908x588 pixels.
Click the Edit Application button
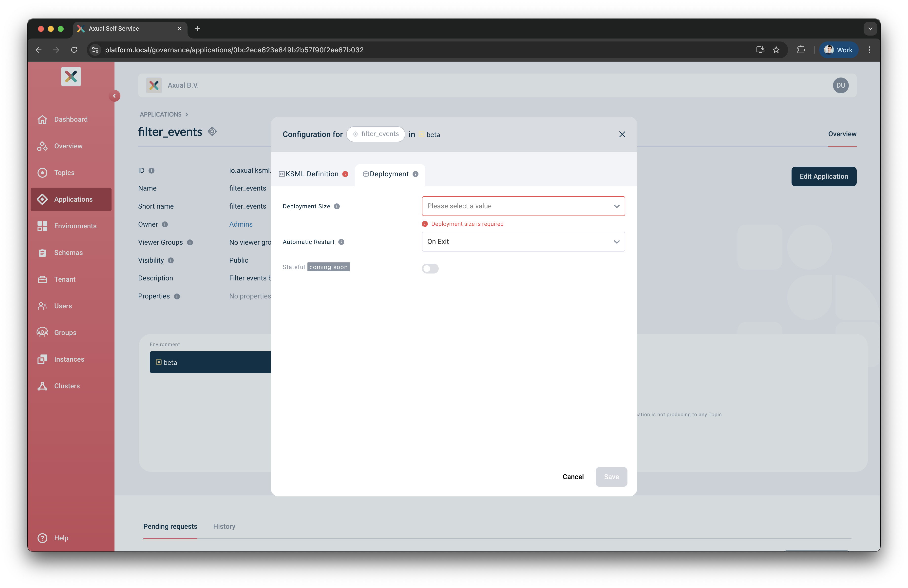pos(823,176)
